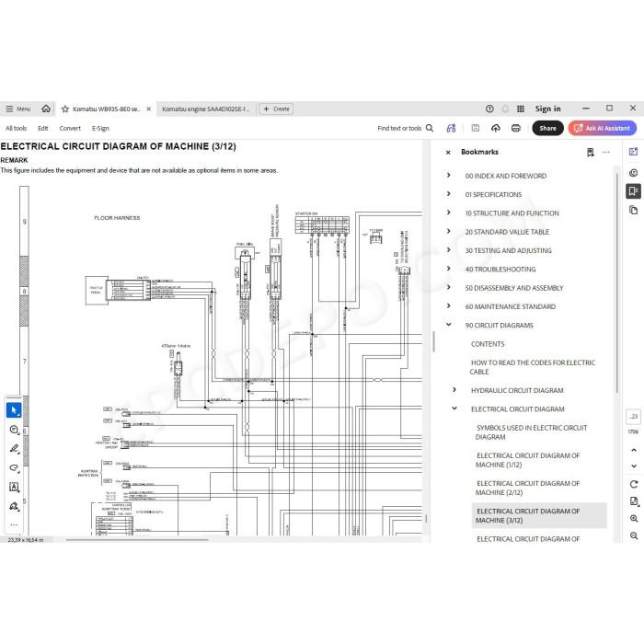Expand the 10 STRUCTURE AND FUNCTION bookmark

click(449, 213)
